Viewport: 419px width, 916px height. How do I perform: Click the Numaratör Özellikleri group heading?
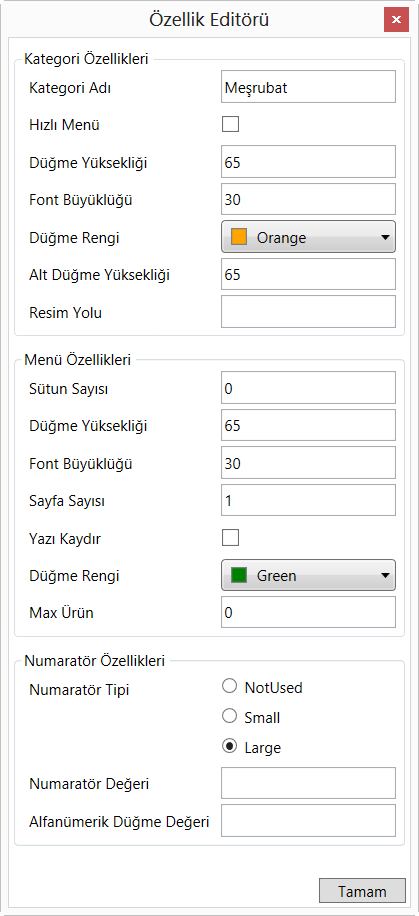(x=94, y=661)
